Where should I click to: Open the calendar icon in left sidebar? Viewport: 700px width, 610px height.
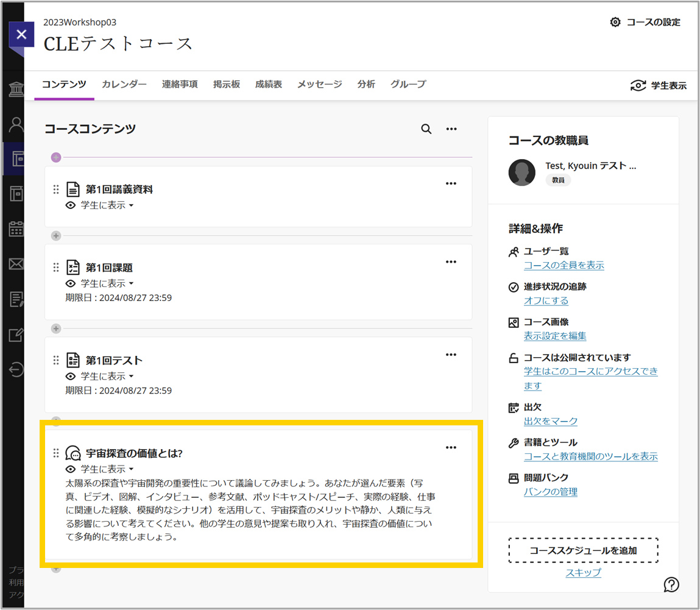tap(16, 229)
